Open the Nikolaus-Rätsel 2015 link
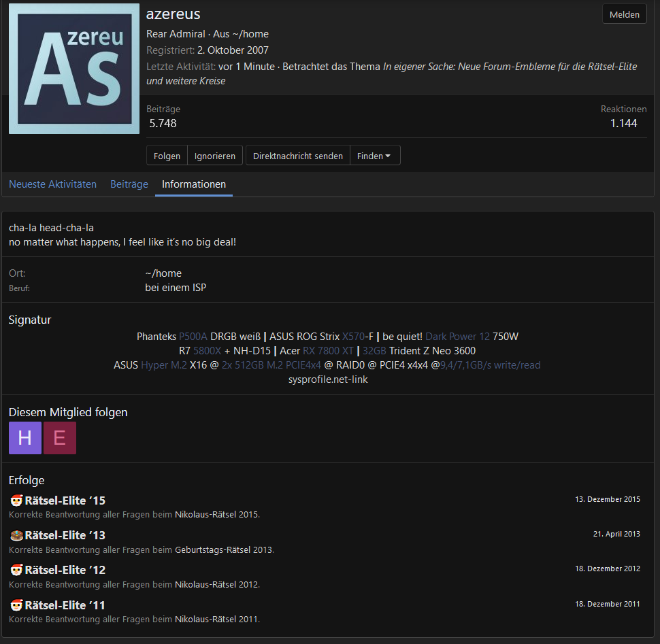The width and height of the screenshot is (660, 644). (216, 514)
